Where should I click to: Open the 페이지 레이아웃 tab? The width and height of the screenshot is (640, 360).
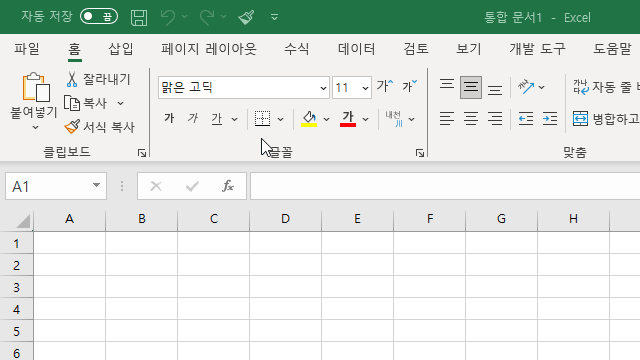pyautogui.click(x=209, y=49)
